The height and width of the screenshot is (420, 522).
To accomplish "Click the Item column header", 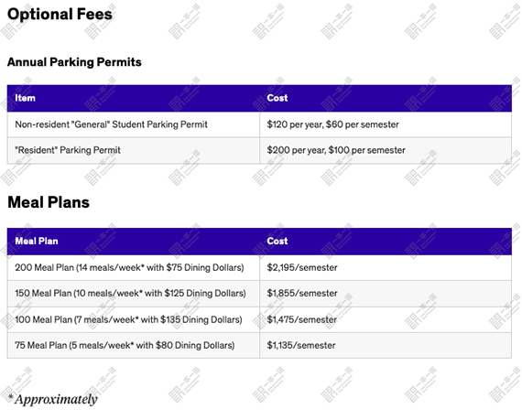I will (25, 98).
